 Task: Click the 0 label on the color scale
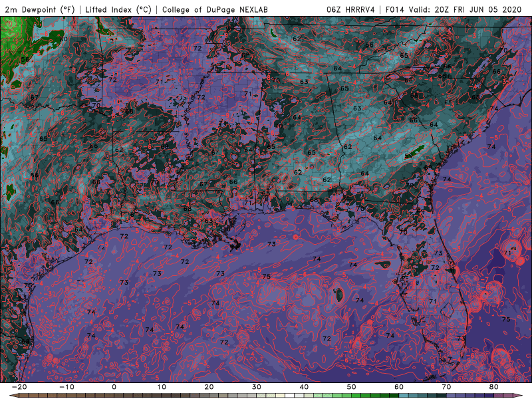click(x=114, y=387)
